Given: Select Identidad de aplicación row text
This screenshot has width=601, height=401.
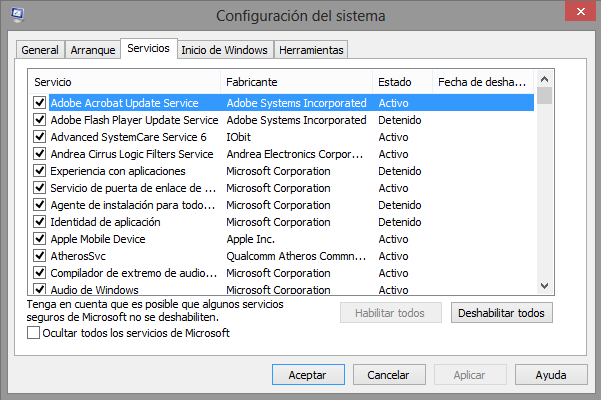Looking at the screenshot, I should point(105,222).
